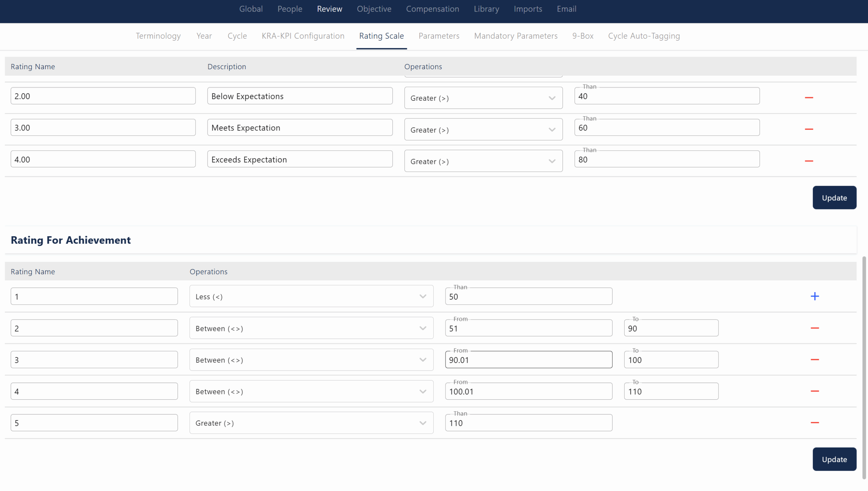This screenshot has width=868, height=491.
Task: Select the Review menu
Action: pos(330,9)
